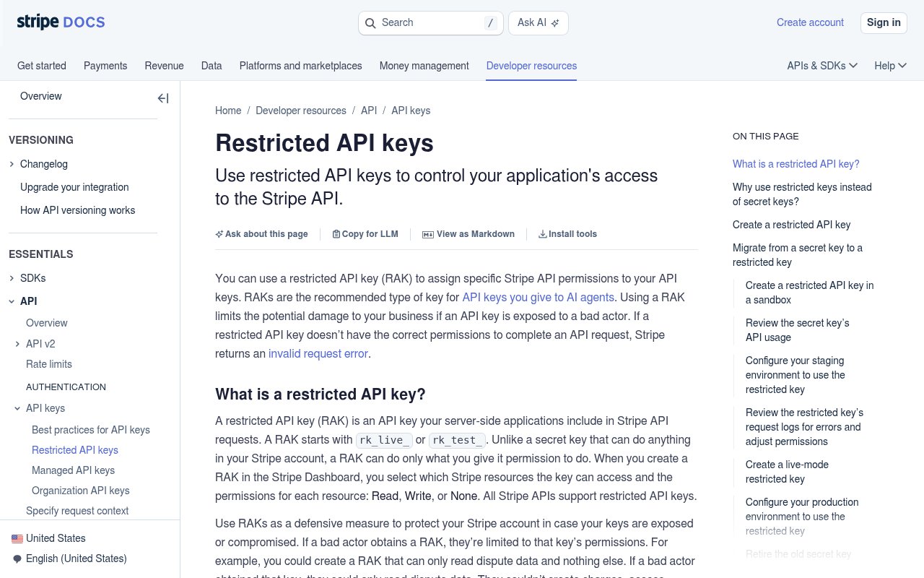Collapse the API keys sidebar group
This screenshot has height=578, width=924.
tap(17, 408)
